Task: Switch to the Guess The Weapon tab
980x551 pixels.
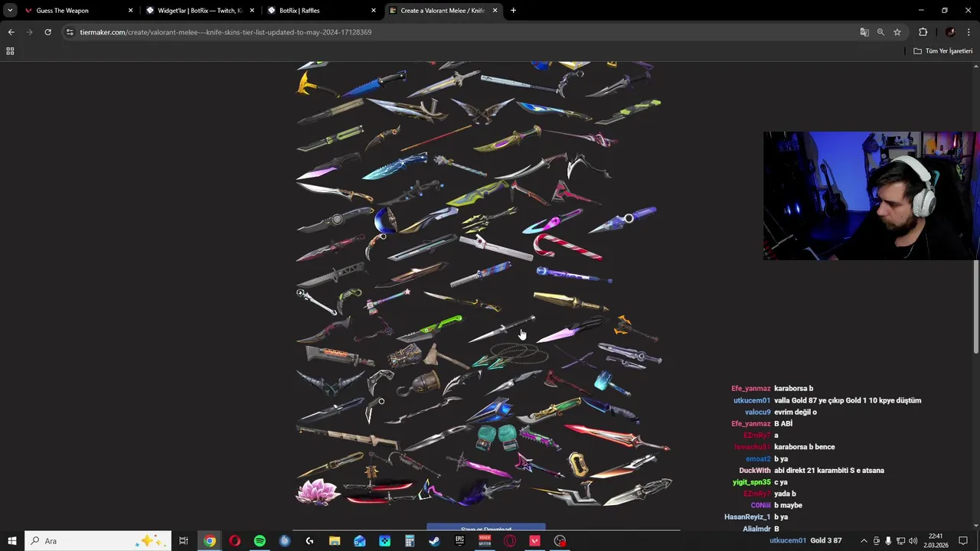Action: tap(79, 11)
